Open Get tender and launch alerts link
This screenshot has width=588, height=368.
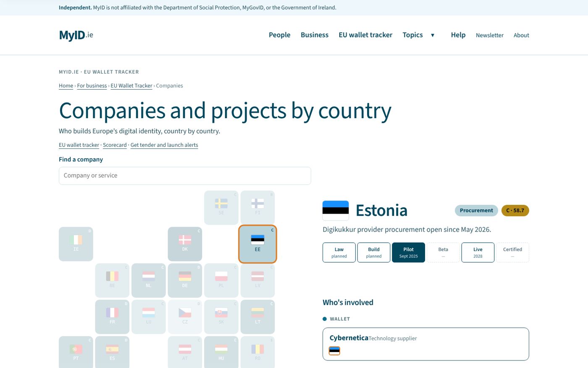164,145
